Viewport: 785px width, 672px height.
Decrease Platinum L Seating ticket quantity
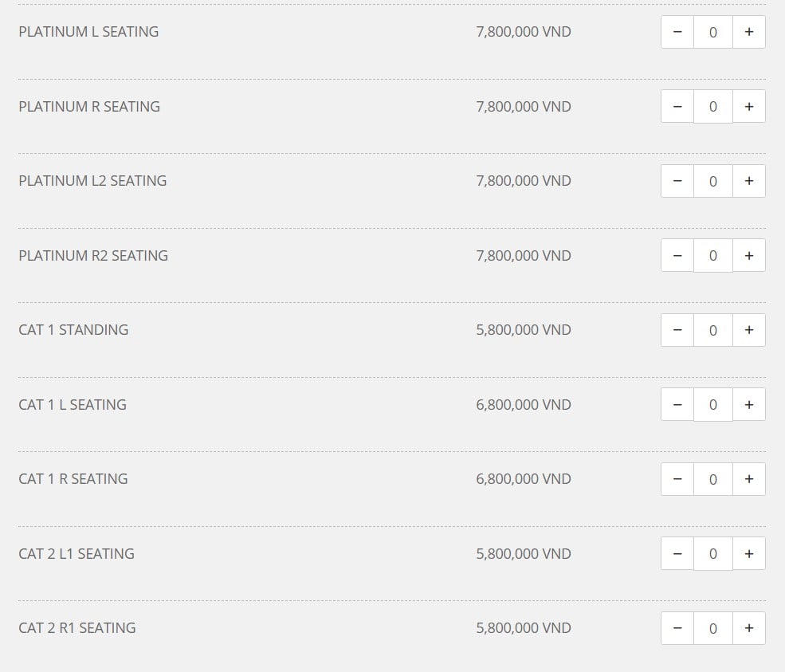point(677,32)
